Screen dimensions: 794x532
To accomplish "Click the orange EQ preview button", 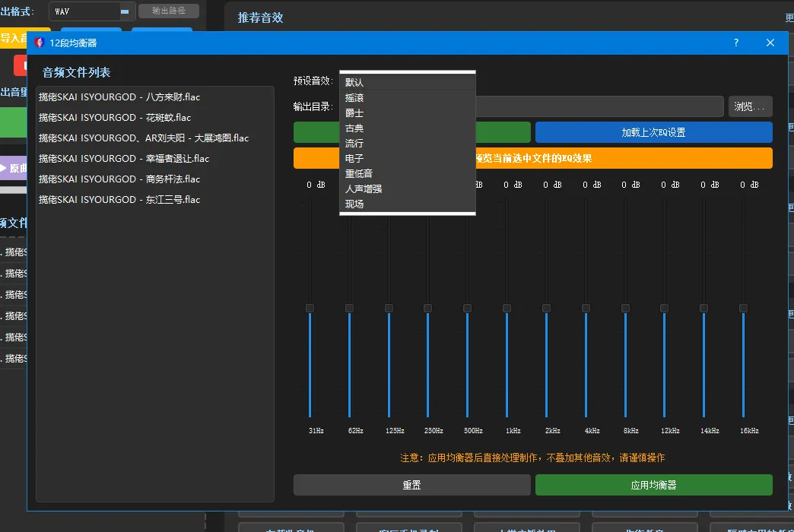I will click(532, 158).
